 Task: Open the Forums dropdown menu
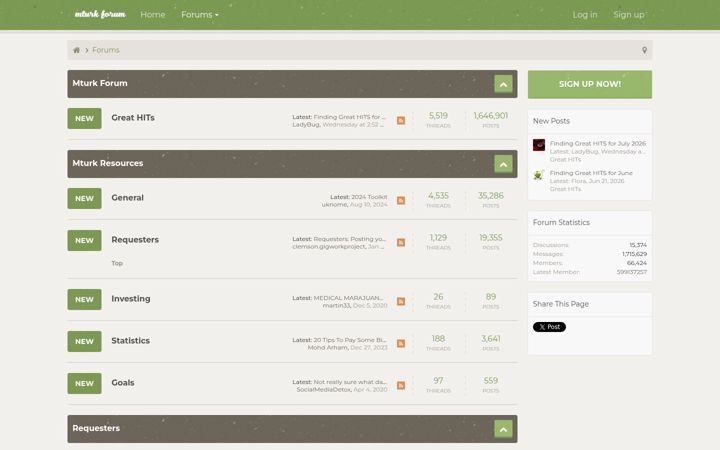pyautogui.click(x=200, y=15)
